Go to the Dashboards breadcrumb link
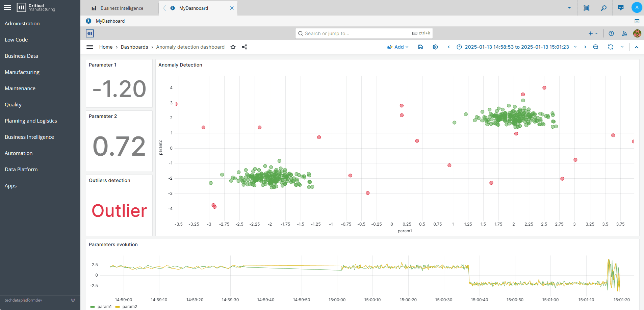The image size is (644, 310). [134, 47]
